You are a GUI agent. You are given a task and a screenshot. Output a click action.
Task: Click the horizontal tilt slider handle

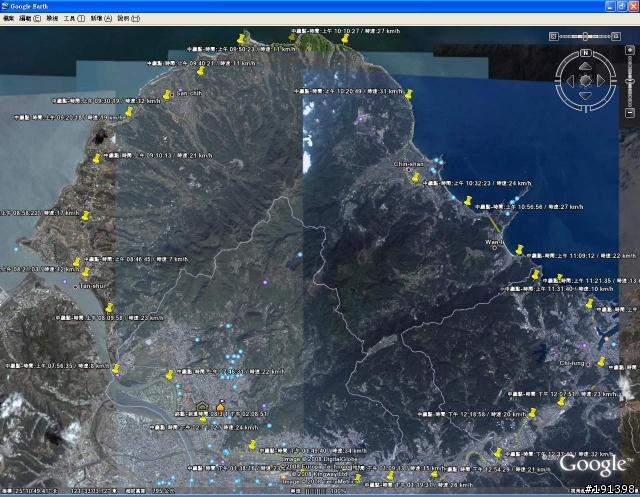point(585,36)
